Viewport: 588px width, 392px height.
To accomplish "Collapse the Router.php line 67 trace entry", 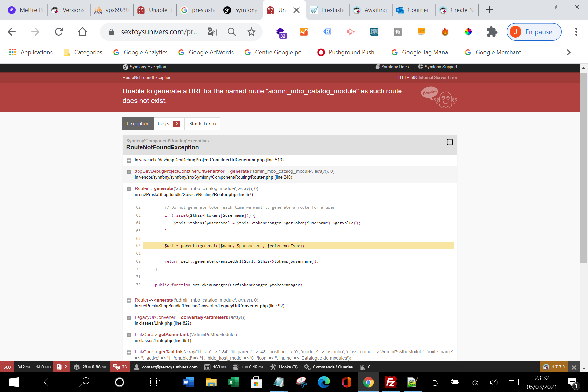I will coord(129,189).
